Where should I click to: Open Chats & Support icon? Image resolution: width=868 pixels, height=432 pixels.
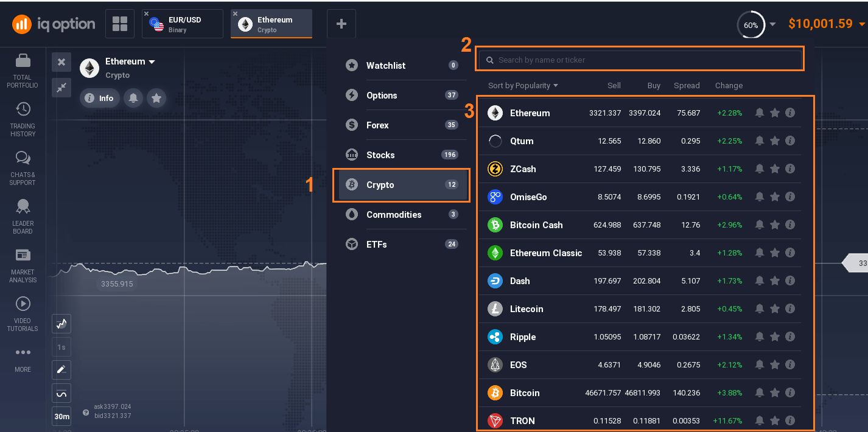pos(23,158)
